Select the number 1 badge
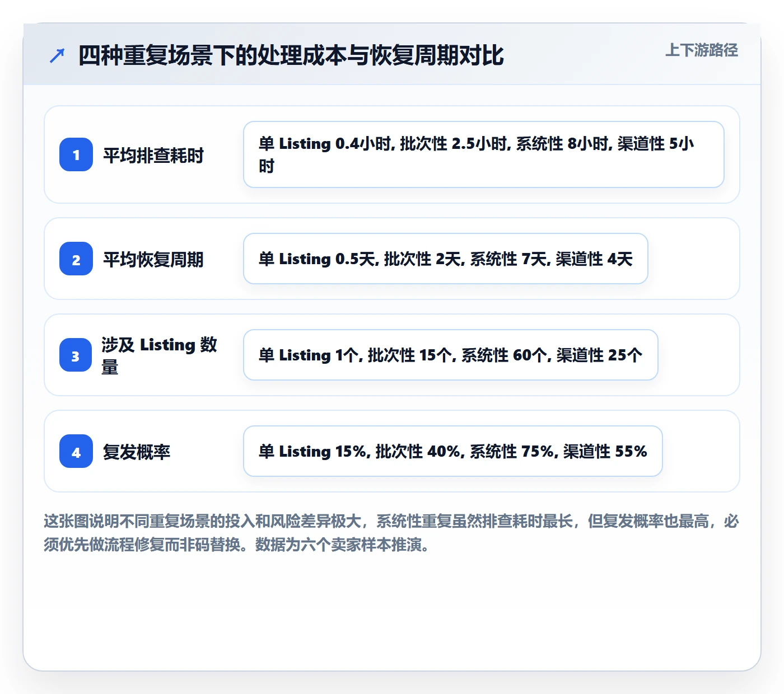784x694 pixels. click(x=76, y=154)
